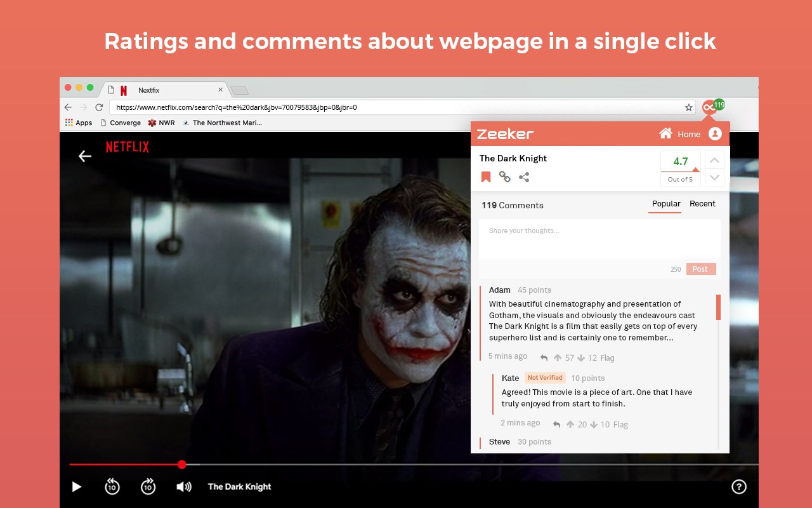
Task: Reply to Kate's comment
Action: pyautogui.click(x=556, y=424)
